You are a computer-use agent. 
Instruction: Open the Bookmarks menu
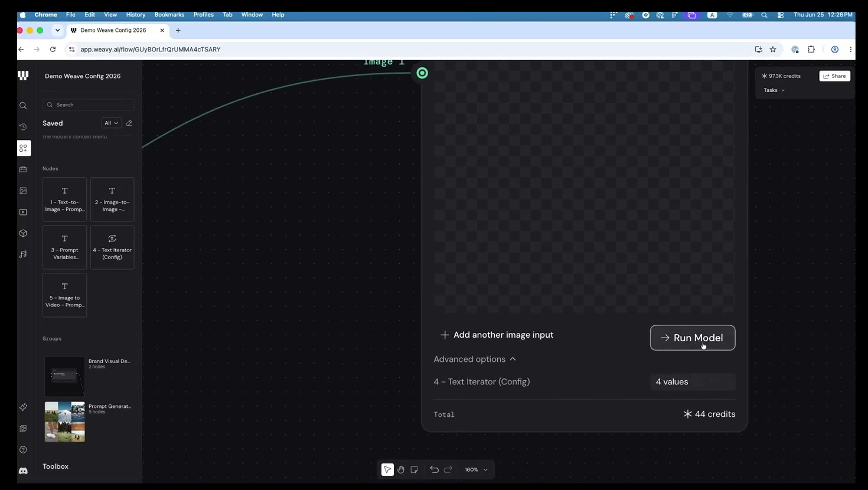click(x=169, y=15)
